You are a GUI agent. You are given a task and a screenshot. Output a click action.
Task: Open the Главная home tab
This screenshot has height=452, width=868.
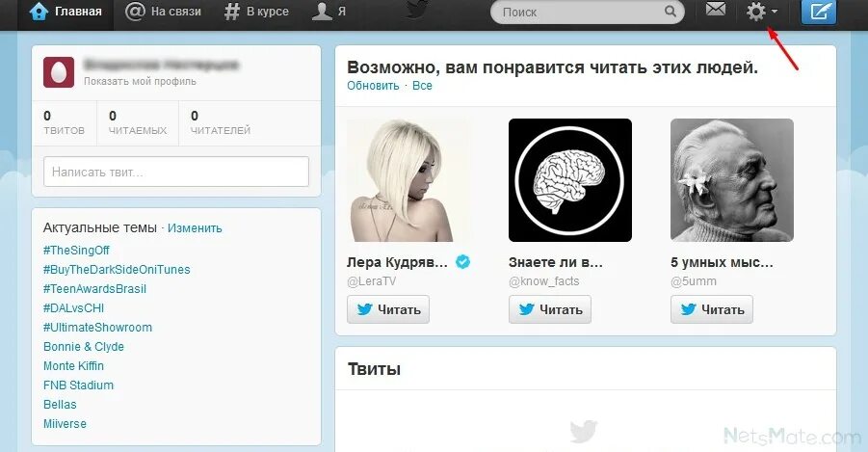[x=66, y=12]
